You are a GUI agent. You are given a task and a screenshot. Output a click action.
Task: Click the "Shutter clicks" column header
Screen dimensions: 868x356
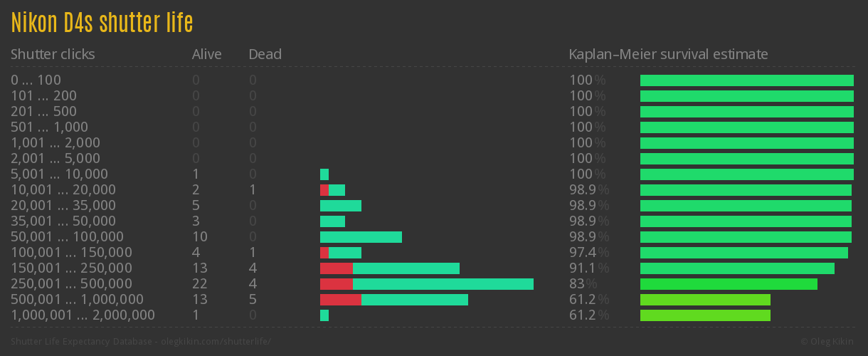click(53, 54)
